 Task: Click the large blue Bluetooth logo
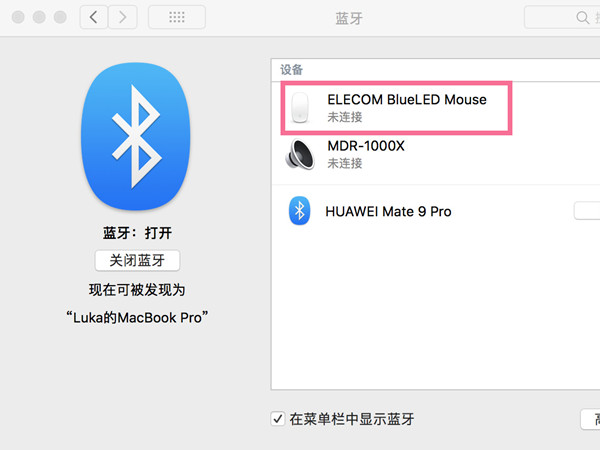pyautogui.click(x=136, y=136)
